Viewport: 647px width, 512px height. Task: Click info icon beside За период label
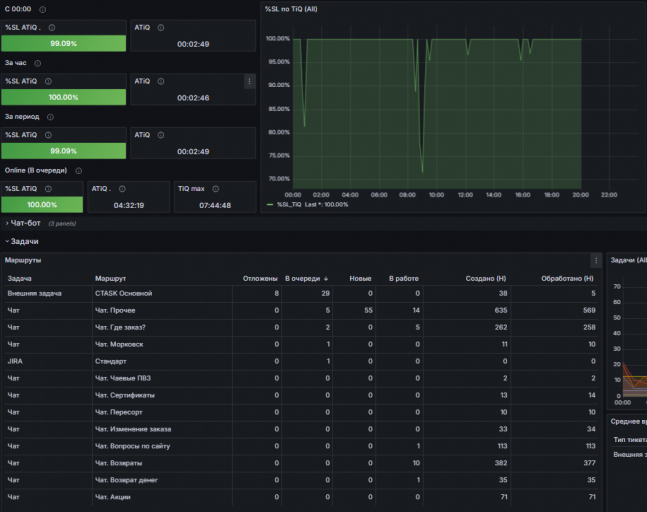pos(50,117)
